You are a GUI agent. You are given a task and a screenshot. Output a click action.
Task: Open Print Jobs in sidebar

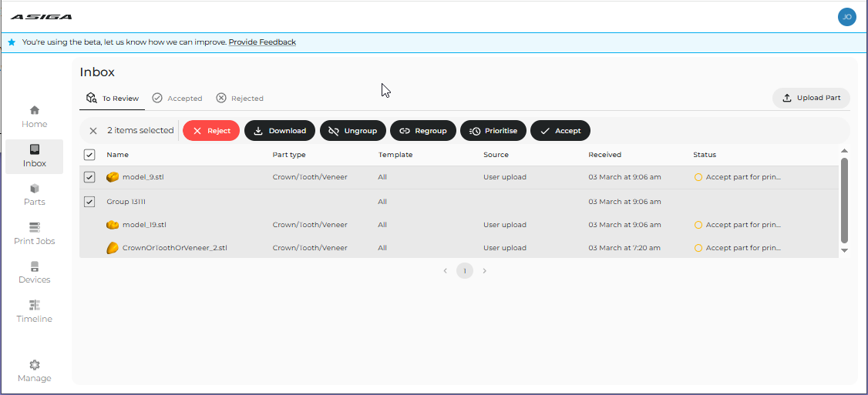35,234
